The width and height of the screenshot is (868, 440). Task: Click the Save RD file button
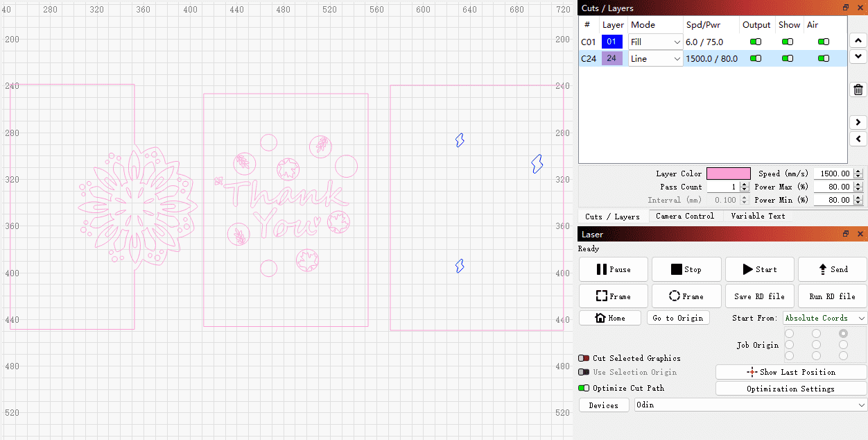[759, 296]
